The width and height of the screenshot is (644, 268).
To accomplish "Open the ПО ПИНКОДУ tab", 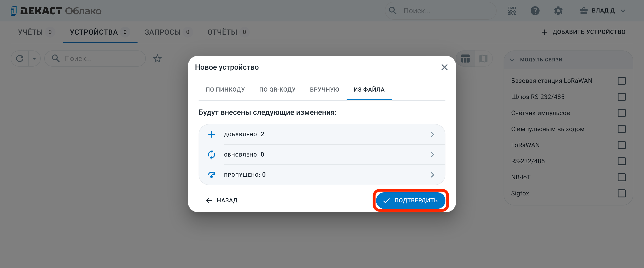I will point(225,89).
